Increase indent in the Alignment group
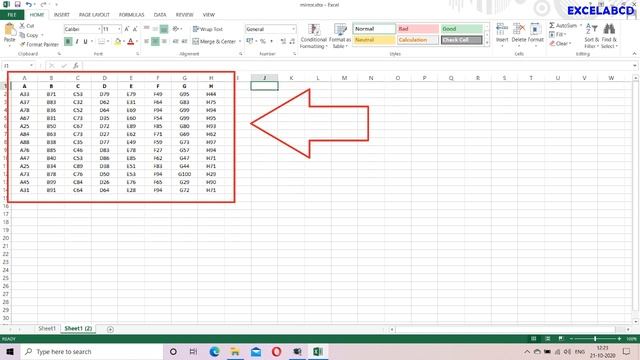The width and height of the screenshot is (640, 360). coord(184,41)
